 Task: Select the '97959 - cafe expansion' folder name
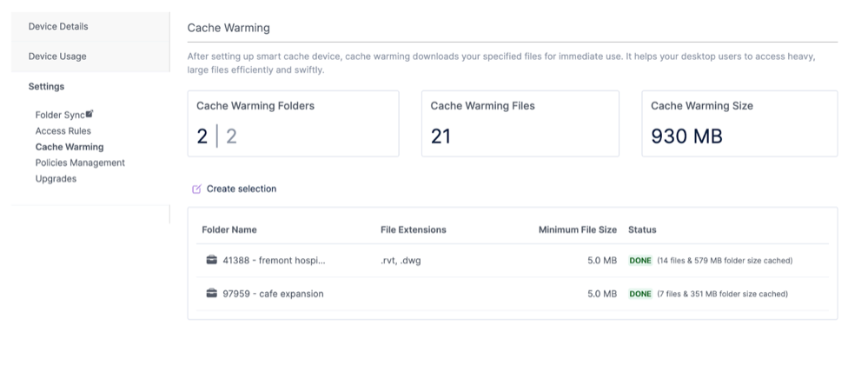point(273,294)
